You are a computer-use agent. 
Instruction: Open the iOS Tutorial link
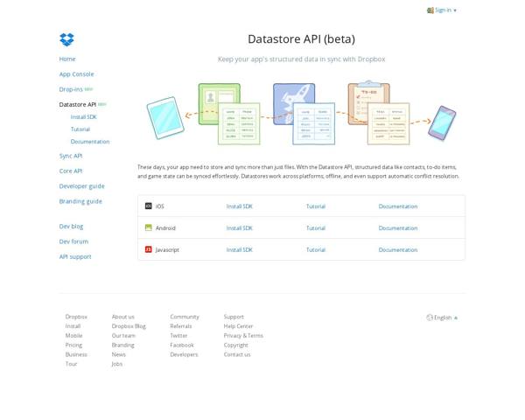(316, 206)
